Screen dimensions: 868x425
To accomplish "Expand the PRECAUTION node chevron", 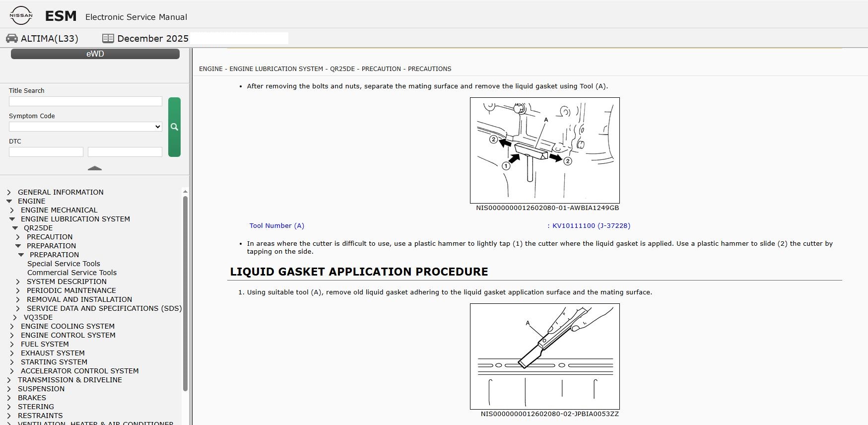I will pos(18,237).
